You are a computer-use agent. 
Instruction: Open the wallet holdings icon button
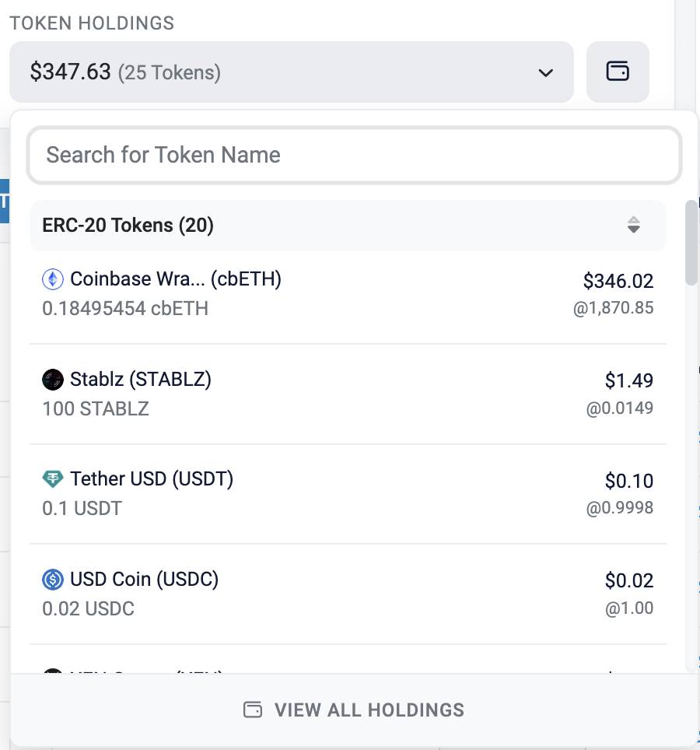pyautogui.click(x=618, y=72)
